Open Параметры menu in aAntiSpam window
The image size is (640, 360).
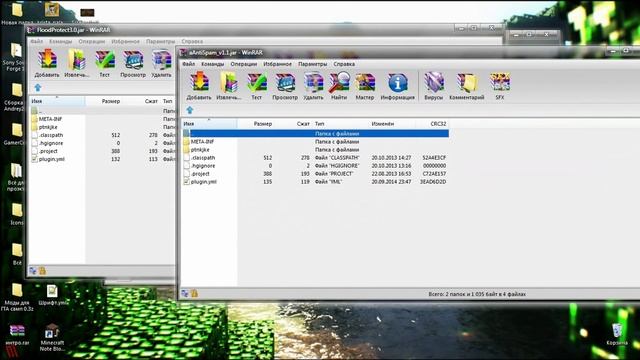313,64
